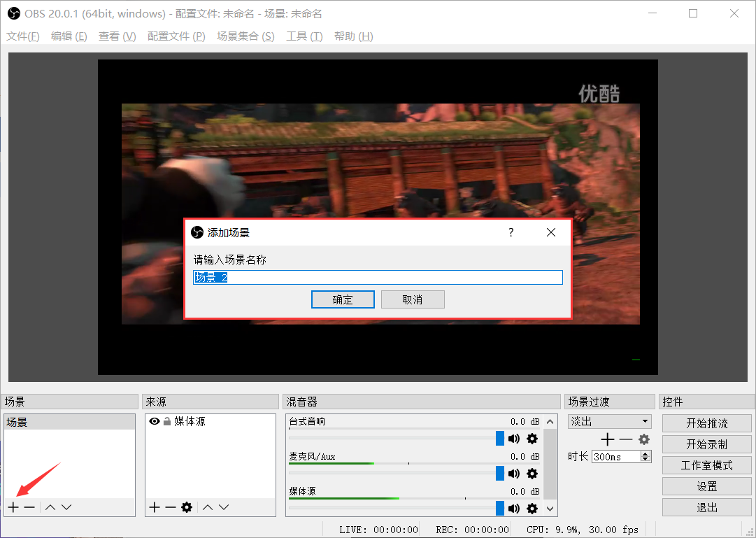Increase the 时长 duration with the spinner

click(646, 453)
